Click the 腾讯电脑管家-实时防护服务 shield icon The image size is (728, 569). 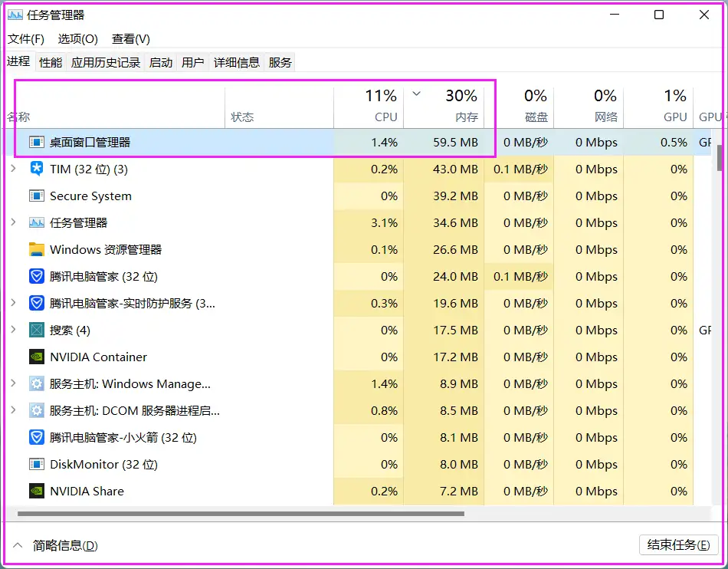click(37, 304)
